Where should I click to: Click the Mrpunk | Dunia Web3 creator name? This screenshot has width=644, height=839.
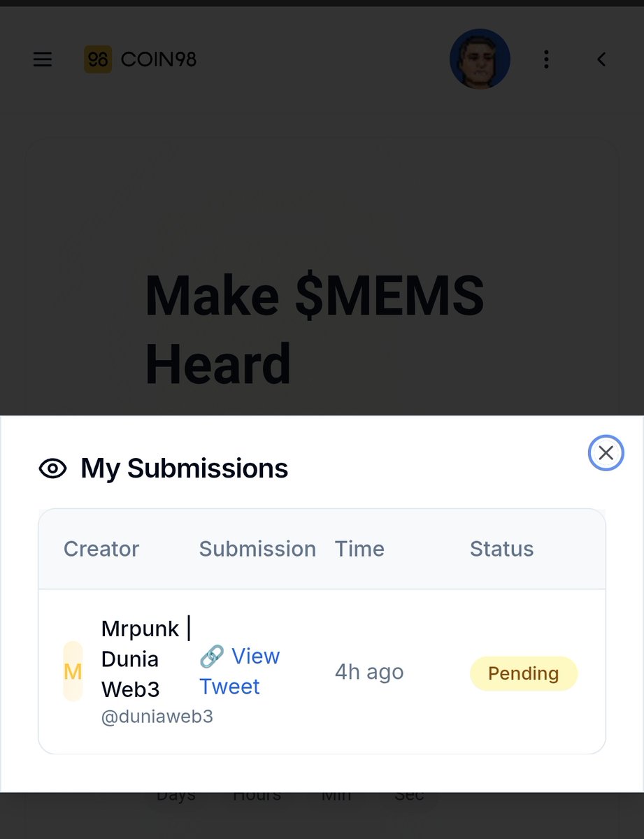[145, 659]
